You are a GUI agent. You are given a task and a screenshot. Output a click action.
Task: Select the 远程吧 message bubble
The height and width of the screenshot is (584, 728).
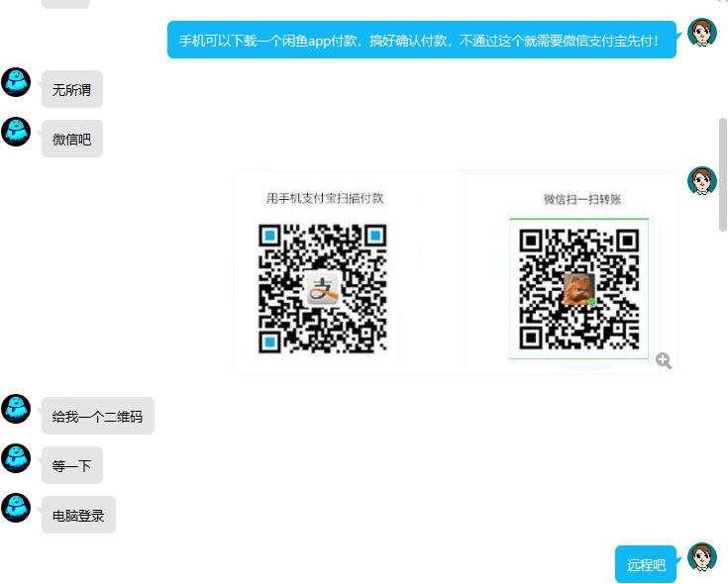[x=646, y=564]
